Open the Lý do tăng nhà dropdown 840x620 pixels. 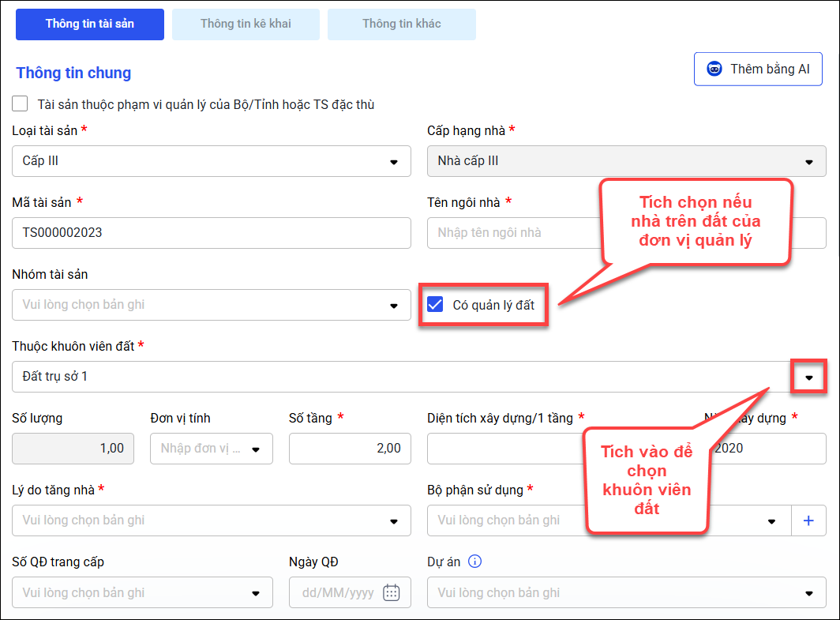pyautogui.click(x=394, y=520)
